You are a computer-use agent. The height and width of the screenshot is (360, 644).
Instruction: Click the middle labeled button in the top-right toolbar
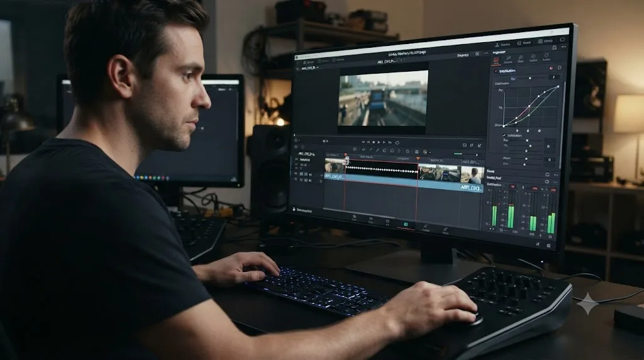[524, 43]
